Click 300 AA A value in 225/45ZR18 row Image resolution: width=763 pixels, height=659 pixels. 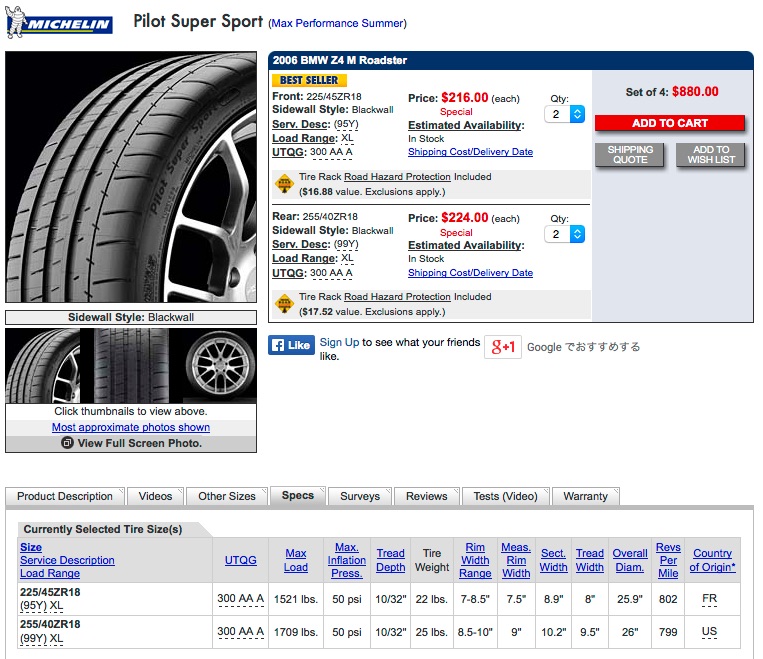point(240,599)
